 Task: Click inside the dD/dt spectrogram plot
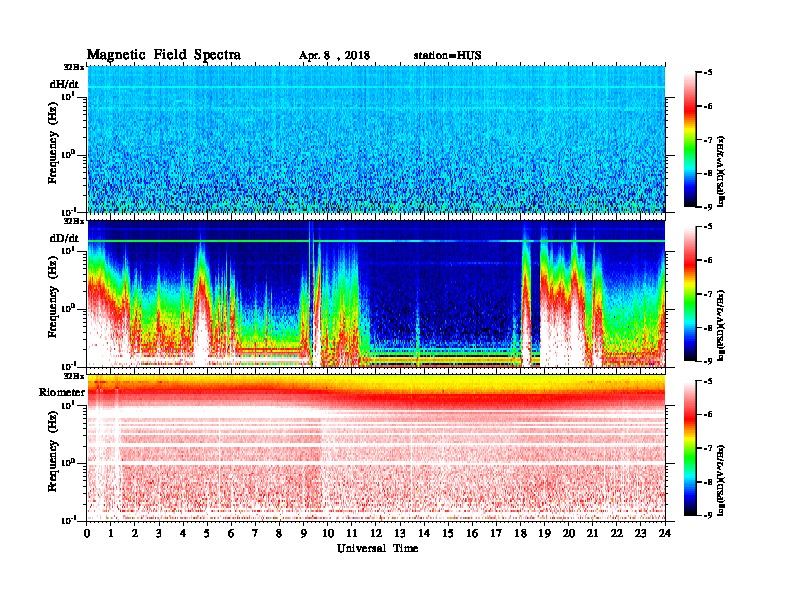click(376, 293)
